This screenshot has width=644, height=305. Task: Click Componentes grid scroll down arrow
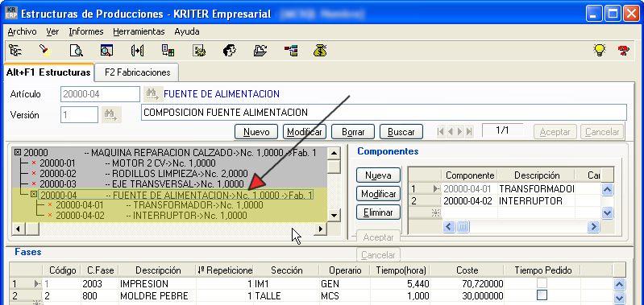[608, 212]
